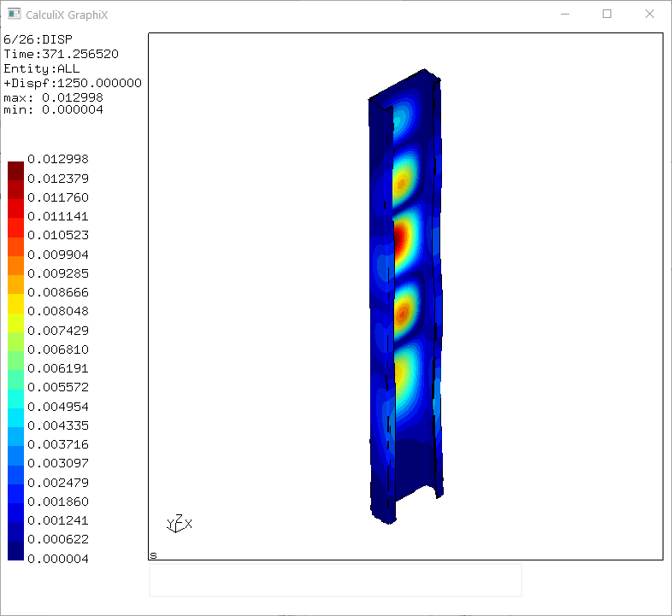Close the CalculiX GraphiX window
Image resolution: width=672 pixels, height=616 pixels.
[650, 15]
